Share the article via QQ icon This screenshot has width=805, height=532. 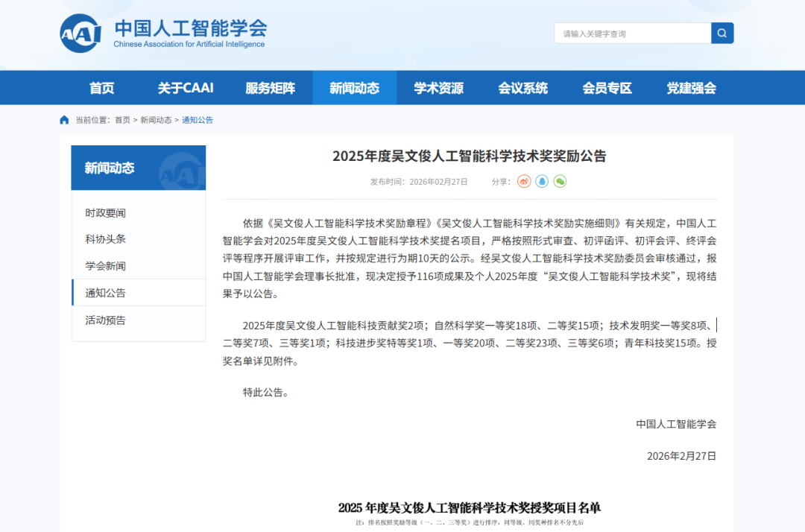tap(542, 181)
